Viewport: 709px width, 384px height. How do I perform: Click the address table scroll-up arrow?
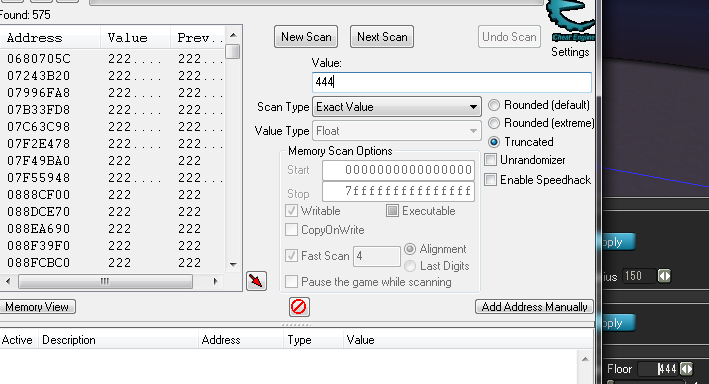tap(585, 359)
